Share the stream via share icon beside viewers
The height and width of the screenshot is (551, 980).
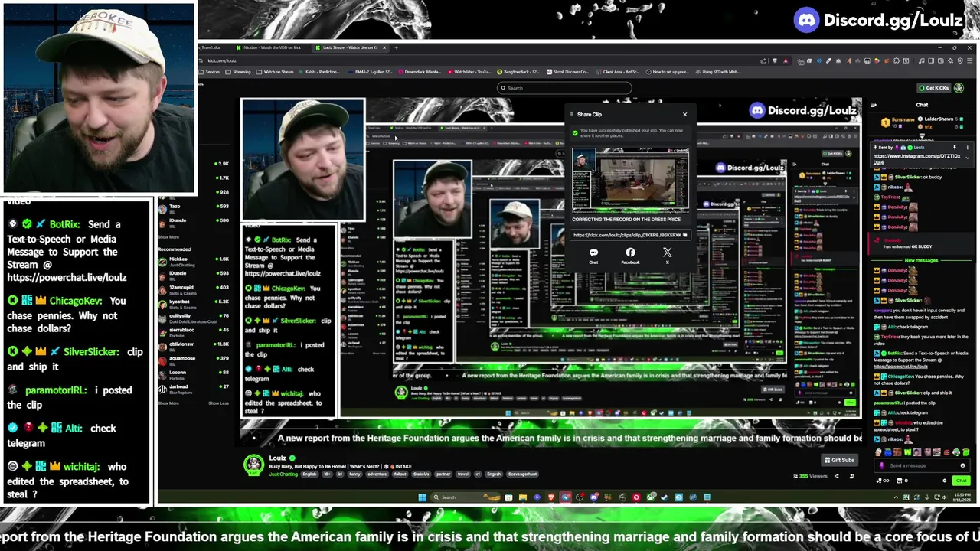pyautogui.click(x=836, y=476)
